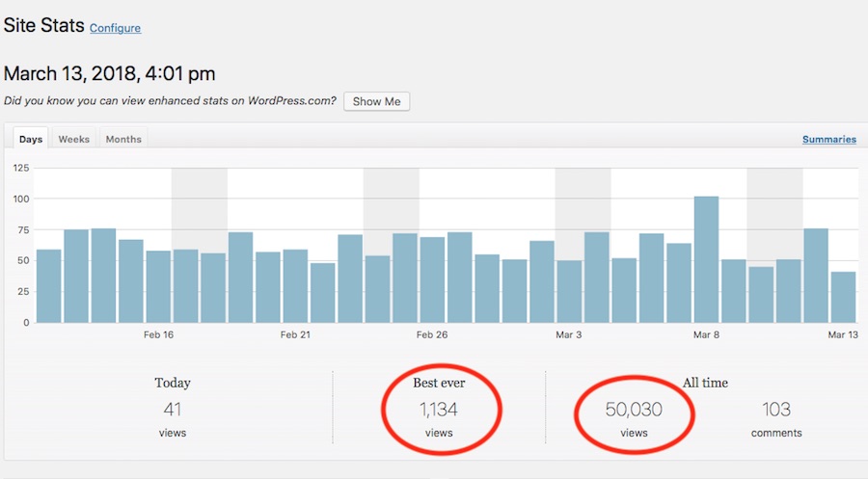This screenshot has height=479, width=868.
Task: Select the Days tab
Action: tap(31, 139)
